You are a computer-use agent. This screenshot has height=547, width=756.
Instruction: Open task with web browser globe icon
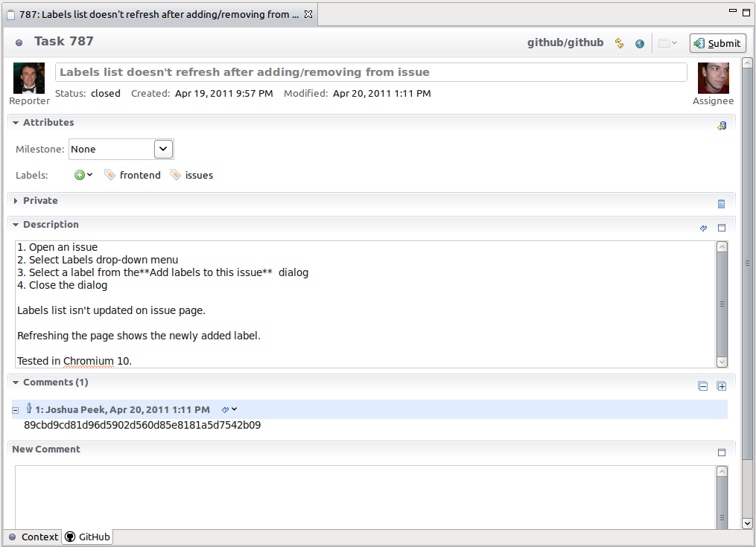pyautogui.click(x=639, y=42)
